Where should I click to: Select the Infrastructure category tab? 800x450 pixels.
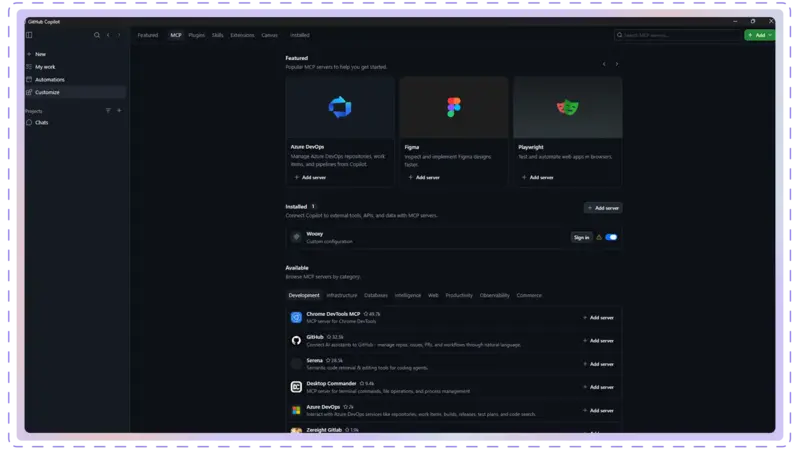[x=342, y=295]
